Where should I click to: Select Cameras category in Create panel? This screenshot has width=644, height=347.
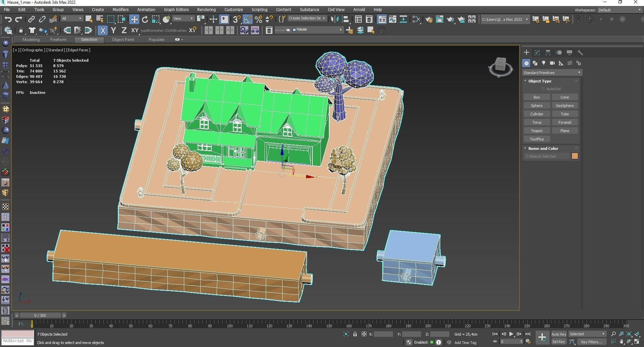tap(552, 63)
